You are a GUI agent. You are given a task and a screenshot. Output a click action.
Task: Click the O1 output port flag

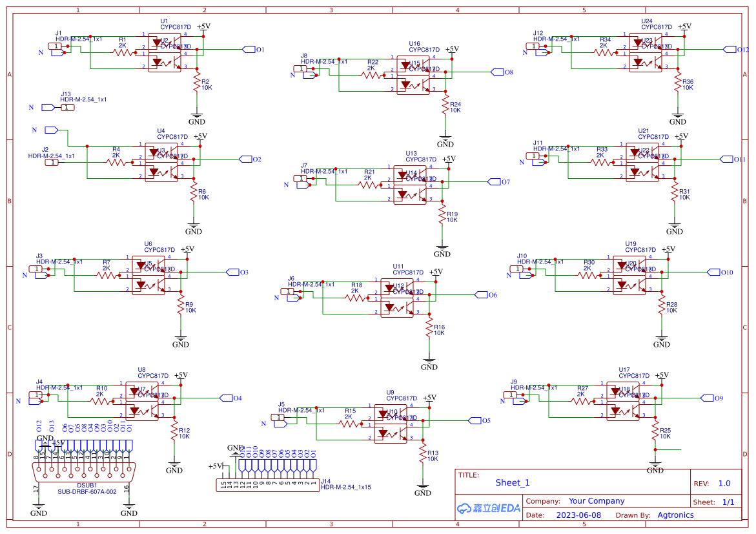249,50
